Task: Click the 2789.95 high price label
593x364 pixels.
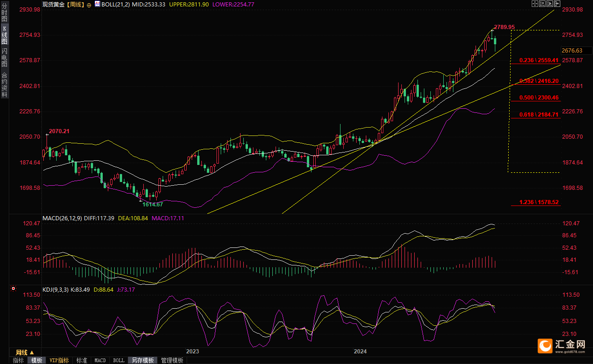Action: click(x=505, y=27)
